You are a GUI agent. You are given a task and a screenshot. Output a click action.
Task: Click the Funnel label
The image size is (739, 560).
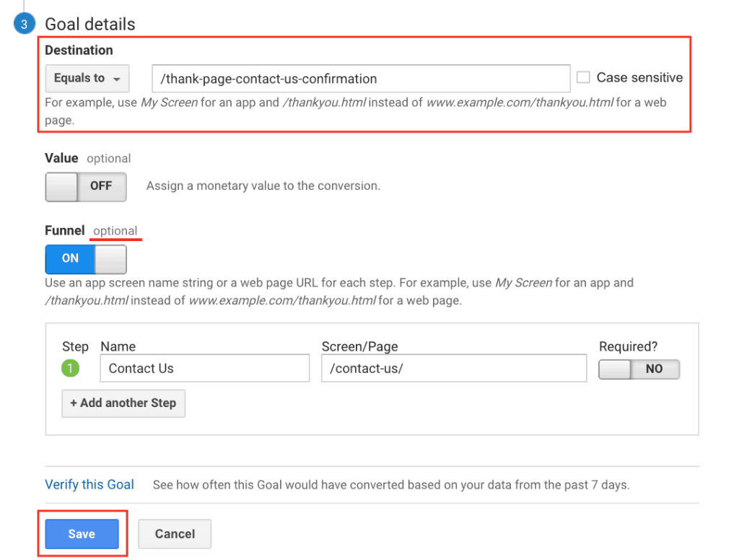pos(64,230)
